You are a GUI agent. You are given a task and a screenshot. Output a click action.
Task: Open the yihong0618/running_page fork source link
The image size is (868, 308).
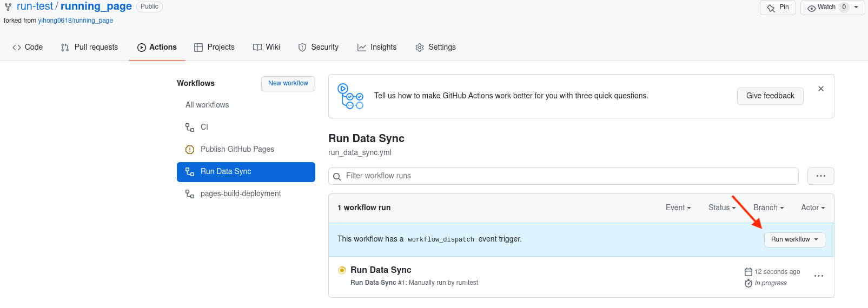coord(75,21)
